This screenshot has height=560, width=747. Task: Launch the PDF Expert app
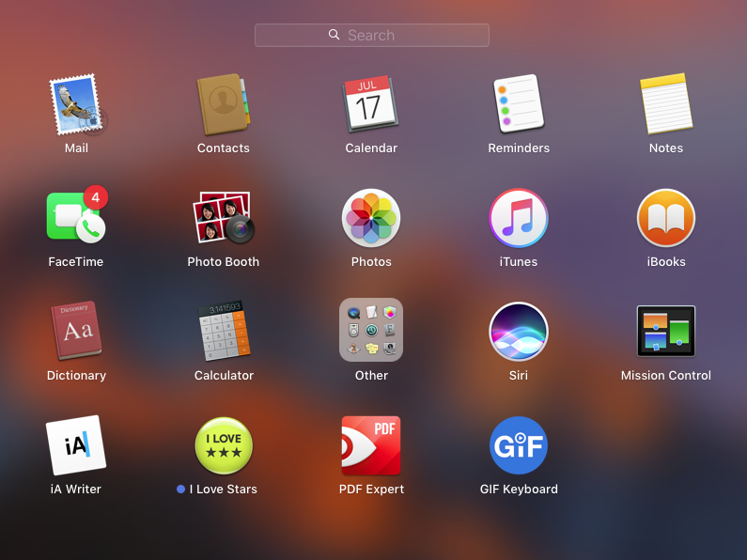pos(370,445)
